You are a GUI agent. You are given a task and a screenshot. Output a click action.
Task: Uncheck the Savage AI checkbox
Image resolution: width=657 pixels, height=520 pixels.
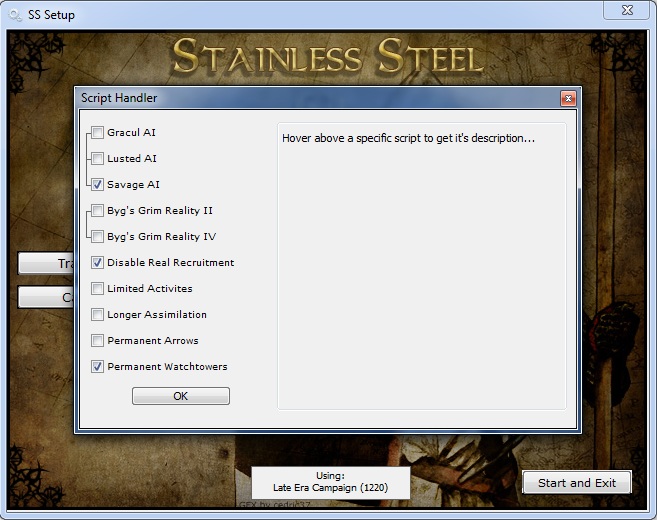(97, 185)
